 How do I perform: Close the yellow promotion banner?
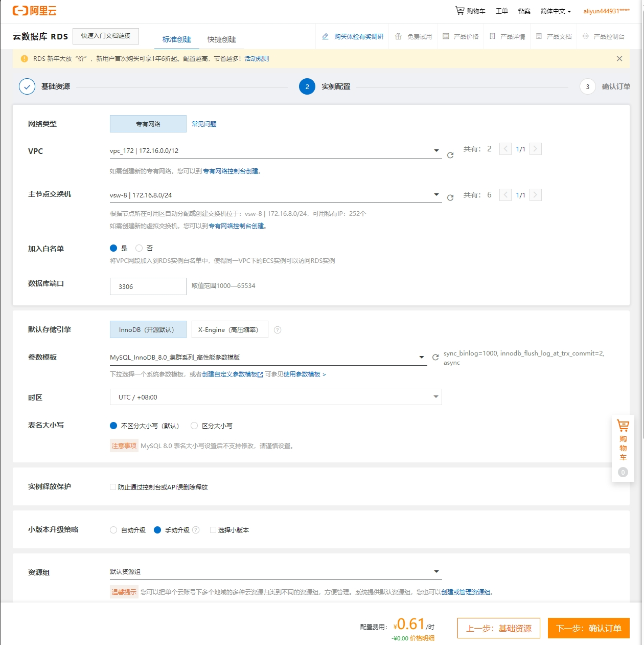[x=619, y=59]
